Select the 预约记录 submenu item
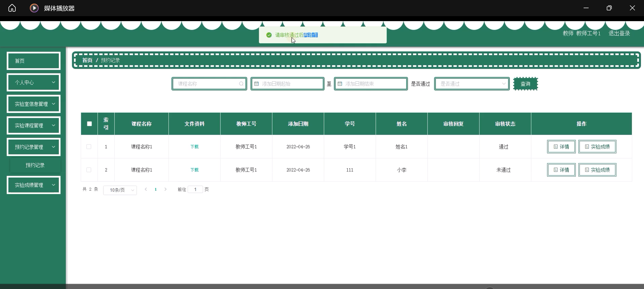This screenshot has width=644, height=289. pos(35,165)
